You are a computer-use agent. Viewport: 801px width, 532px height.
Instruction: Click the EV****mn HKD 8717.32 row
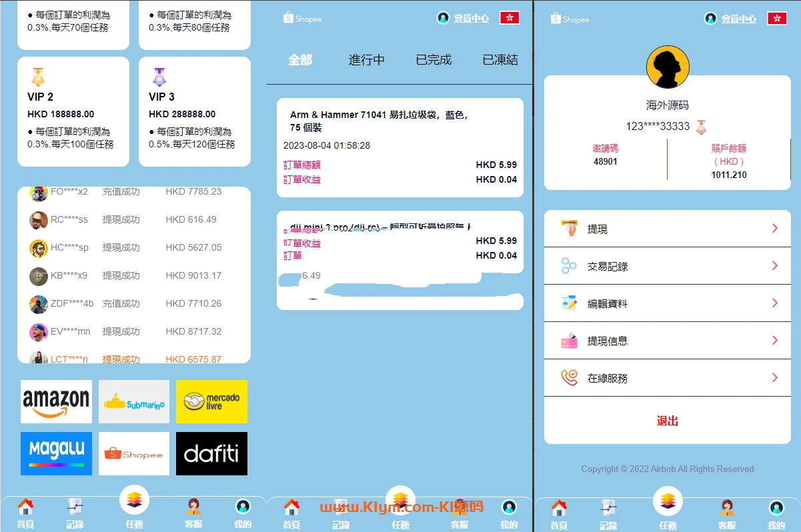pyautogui.click(x=134, y=331)
